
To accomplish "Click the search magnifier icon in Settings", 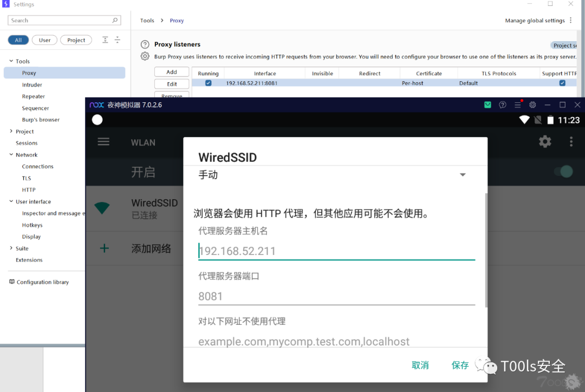I will click(x=115, y=20).
